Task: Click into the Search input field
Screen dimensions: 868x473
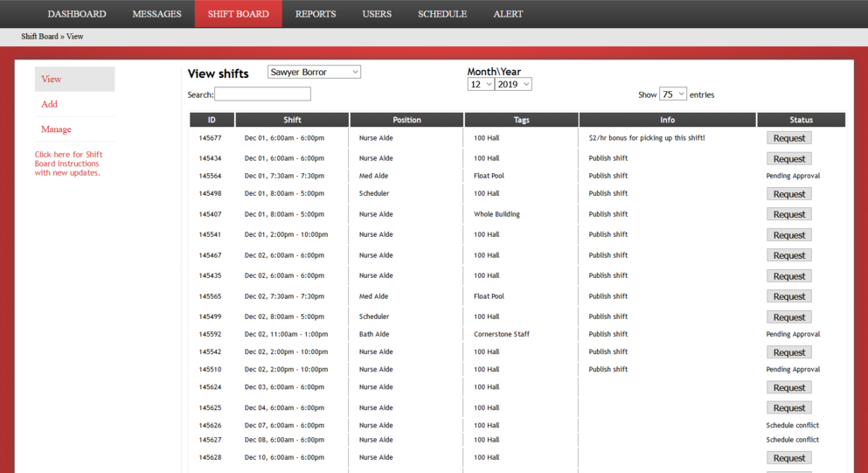Action: (262, 94)
